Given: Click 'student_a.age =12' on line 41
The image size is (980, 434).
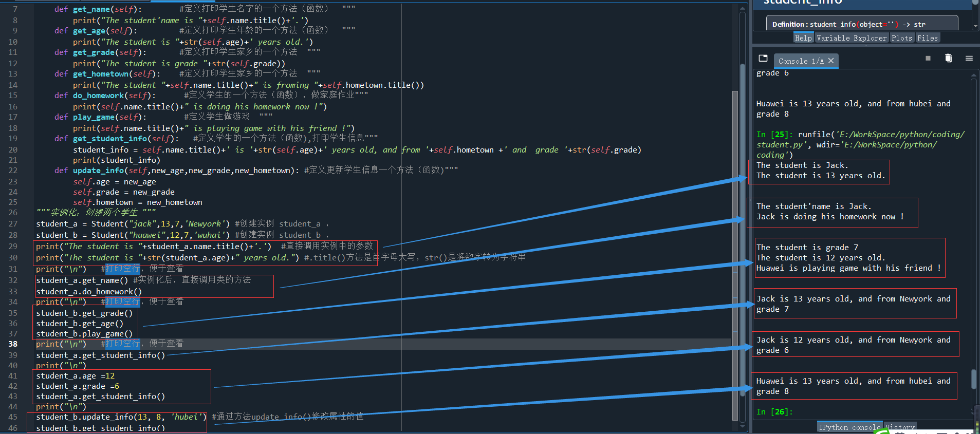Looking at the screenshot, I should (76, 376).
